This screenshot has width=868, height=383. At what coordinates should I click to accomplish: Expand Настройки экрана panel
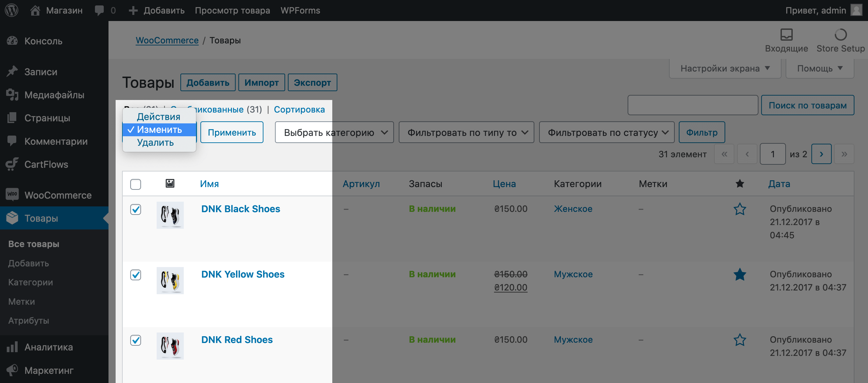click(725, 68)
